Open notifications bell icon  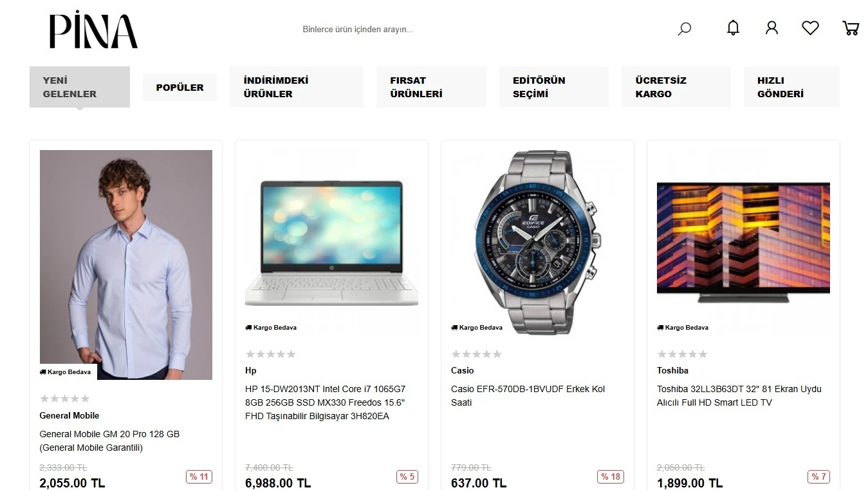point(733,28)
